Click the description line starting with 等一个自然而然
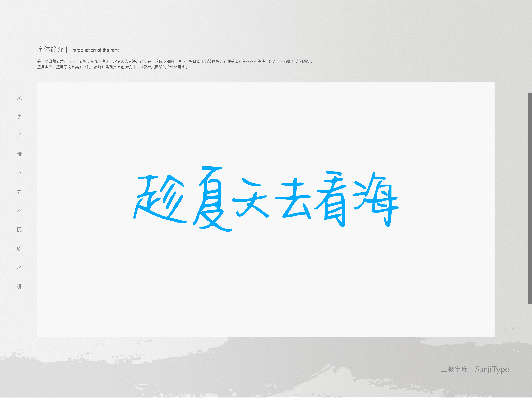 [x=176, y=61]
